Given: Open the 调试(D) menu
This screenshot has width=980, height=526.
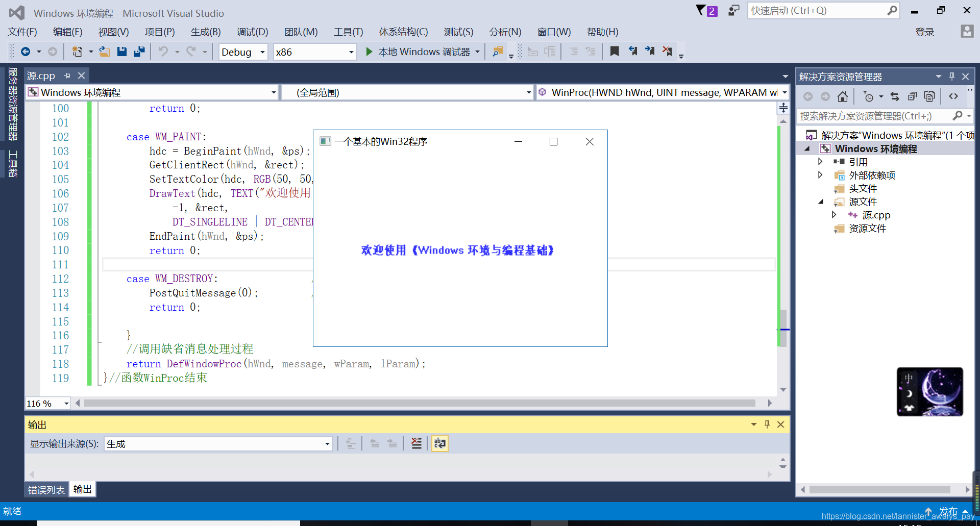Looking at the screenshot, I should pyautogui.click(x=252, y=32).
